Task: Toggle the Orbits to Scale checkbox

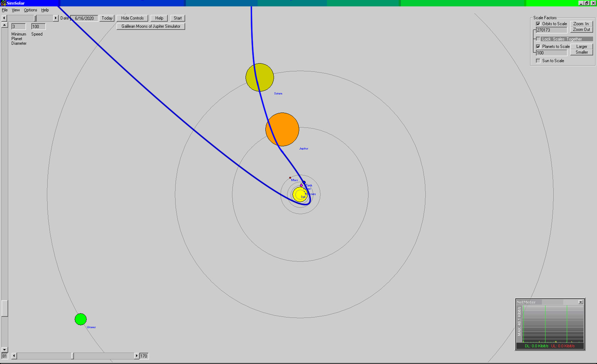Action: click(538, 24)
